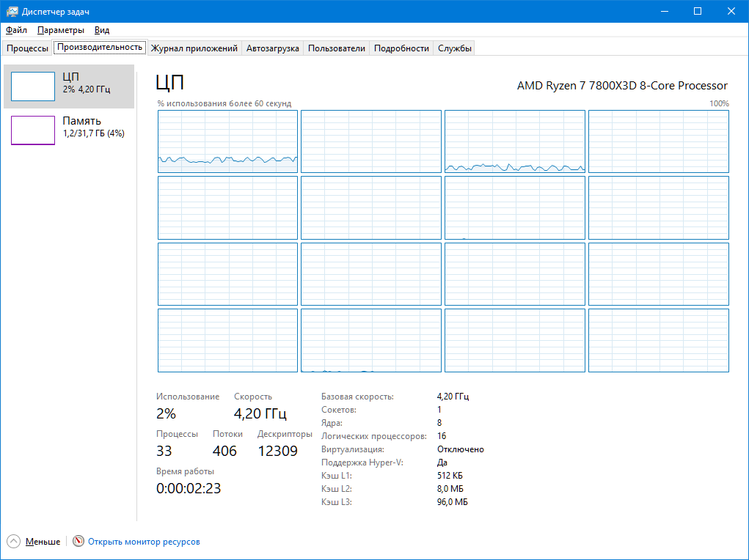Switch to the Пользователи tab

click(x=336, y=48)
